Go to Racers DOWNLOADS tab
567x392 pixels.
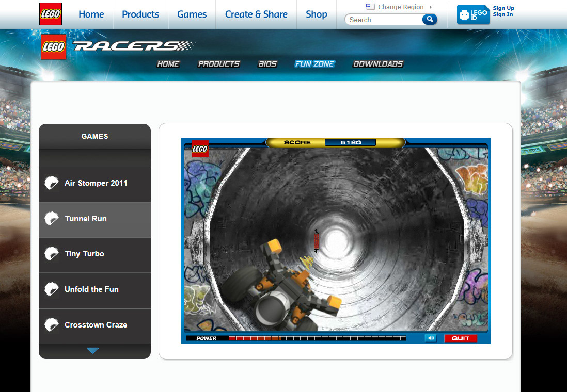click(378, 64)
